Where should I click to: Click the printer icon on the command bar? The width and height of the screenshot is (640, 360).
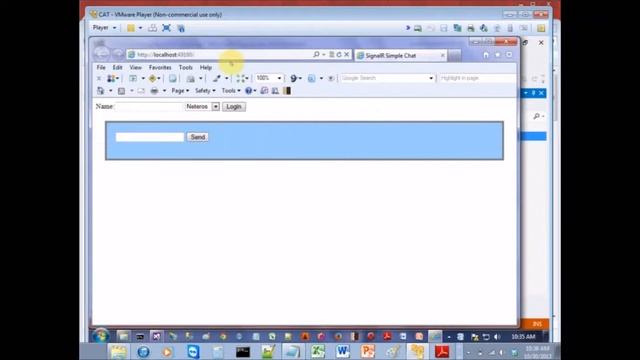pos(154,91)
